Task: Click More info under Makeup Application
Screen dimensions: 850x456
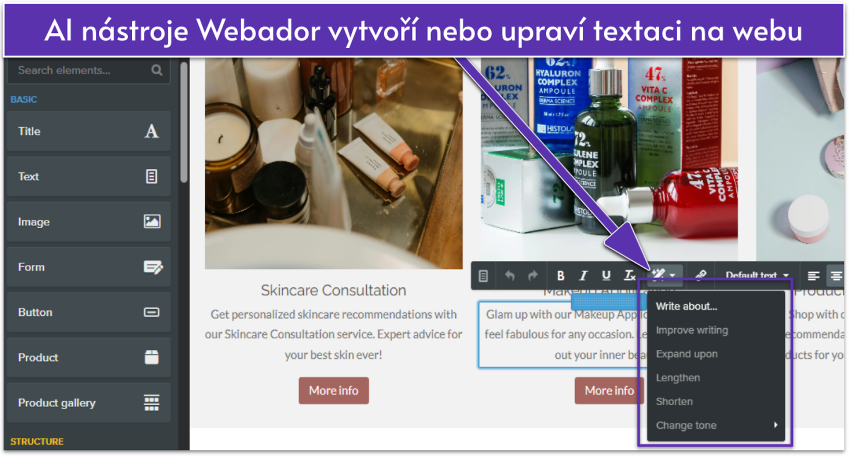Action: coord(609,390)
